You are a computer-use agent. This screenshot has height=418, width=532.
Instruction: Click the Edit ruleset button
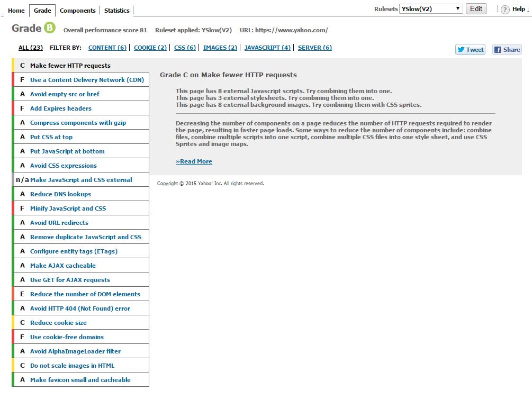(476, 9)
